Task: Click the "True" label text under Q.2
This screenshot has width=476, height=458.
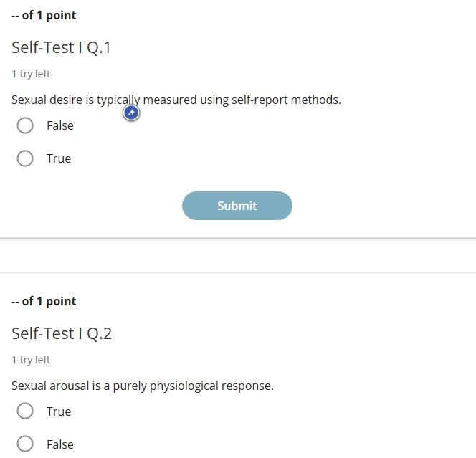Action: [x=59, y=411]
